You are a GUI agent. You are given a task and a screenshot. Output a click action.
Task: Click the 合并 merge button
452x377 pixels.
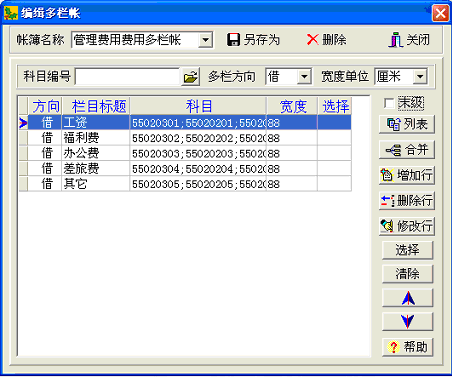point(407,150)
